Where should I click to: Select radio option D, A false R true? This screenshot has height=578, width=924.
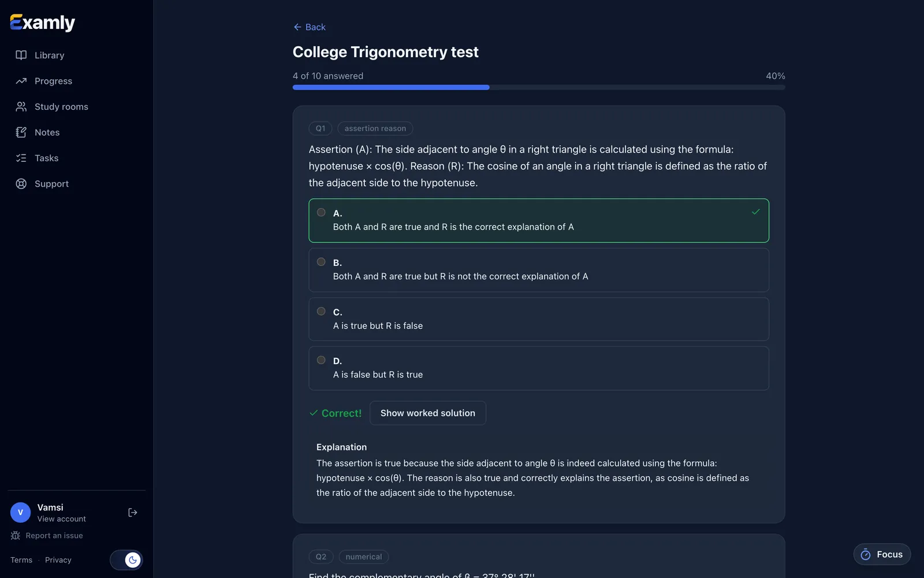coord(321,360)
